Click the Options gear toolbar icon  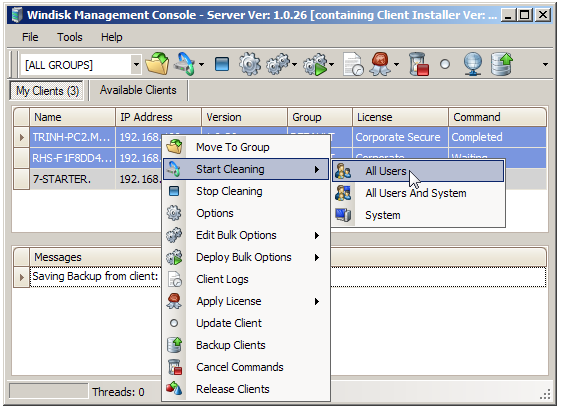250,64
